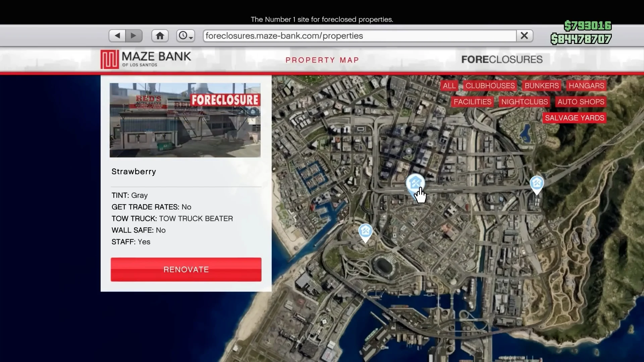Click the TOW TRUCK BEATER detail line
This screenshot has width=644, height=362.
172,219
